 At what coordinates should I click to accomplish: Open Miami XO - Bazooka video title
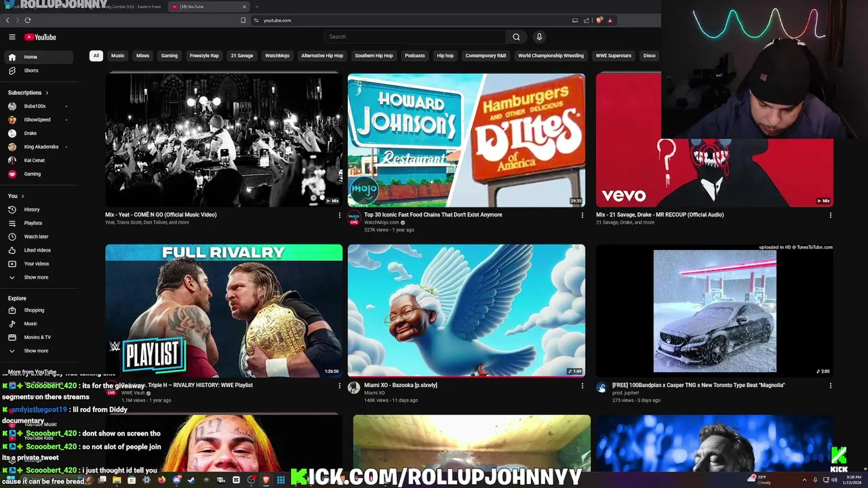coord(401,385)
